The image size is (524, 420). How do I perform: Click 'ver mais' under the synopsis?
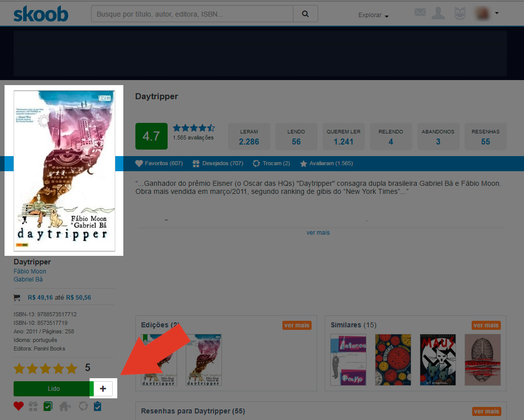(318, 233)
